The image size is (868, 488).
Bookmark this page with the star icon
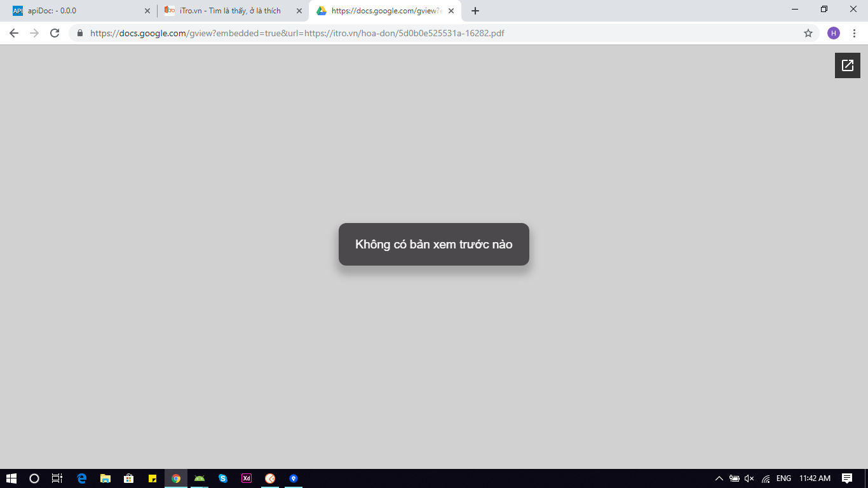pyautogui.click(x=808, y=33)
